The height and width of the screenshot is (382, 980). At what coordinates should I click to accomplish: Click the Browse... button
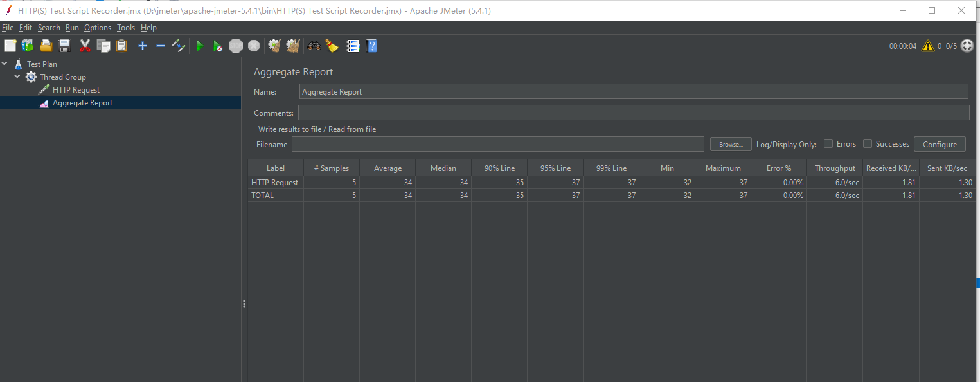pos(731,144)
